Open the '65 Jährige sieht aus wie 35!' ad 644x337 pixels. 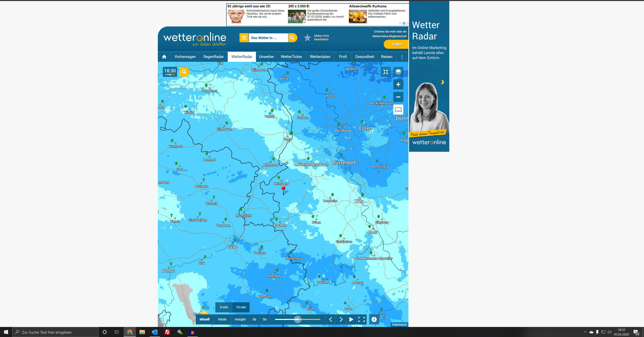(x=256, y=14)
